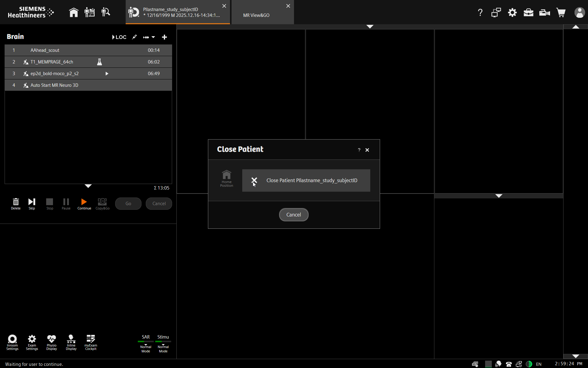Open the screen layout switcher icon
This screenshot has width=588, height=368.
tap(496, 13)
